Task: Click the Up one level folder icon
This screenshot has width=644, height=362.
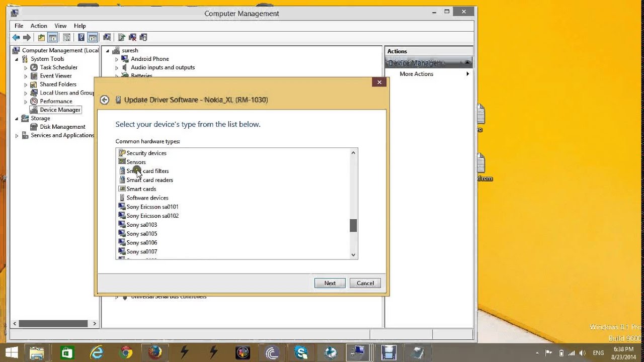Action: [x=41, y=37]
